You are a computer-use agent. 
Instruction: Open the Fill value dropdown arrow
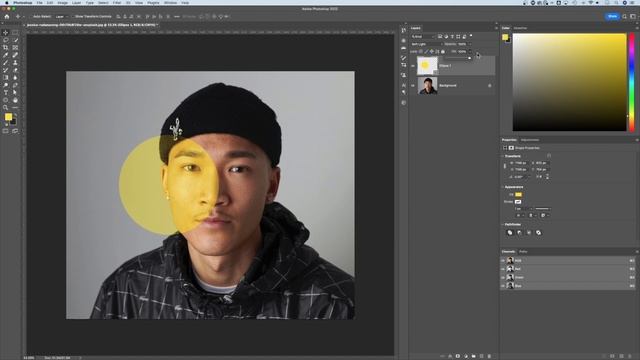470,52
